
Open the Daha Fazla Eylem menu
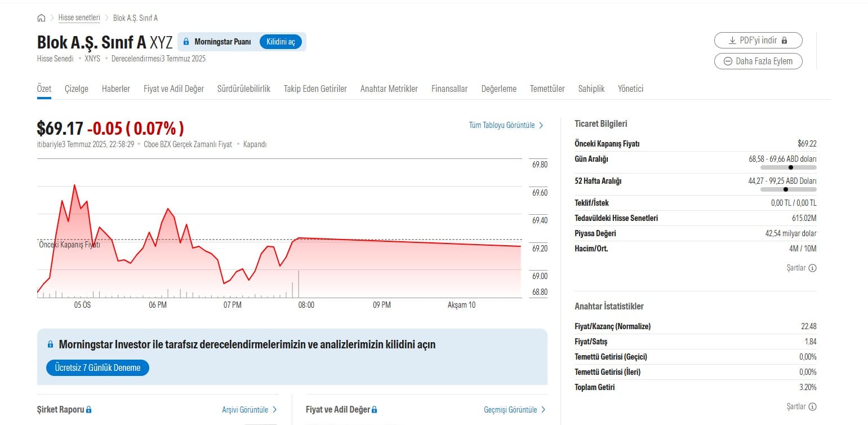coord(758,61)
